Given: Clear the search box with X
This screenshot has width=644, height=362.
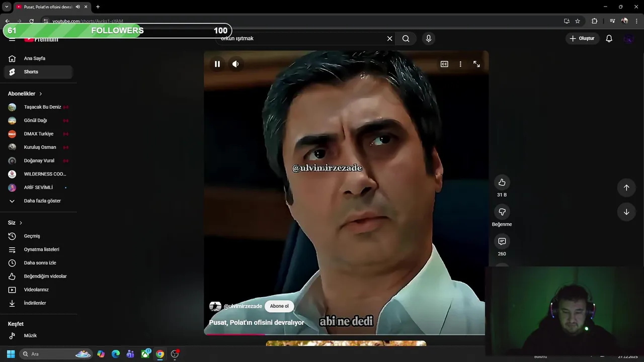Looking at the screenshot, I should [389, 38].
